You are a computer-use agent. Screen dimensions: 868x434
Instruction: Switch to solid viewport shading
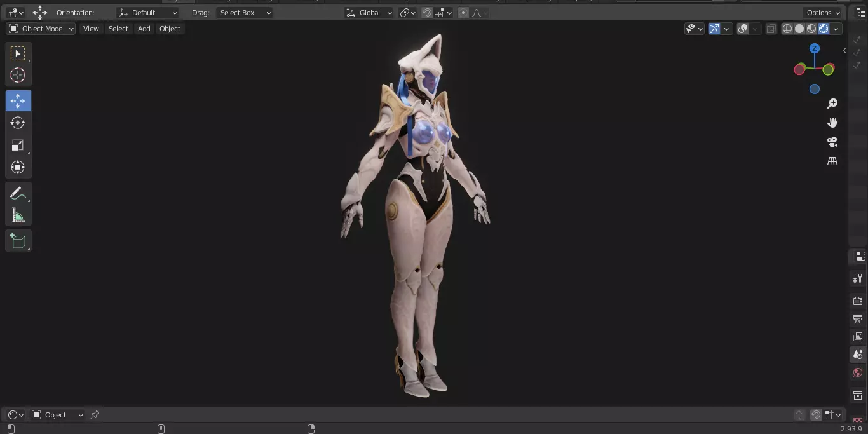coord(799,29)
